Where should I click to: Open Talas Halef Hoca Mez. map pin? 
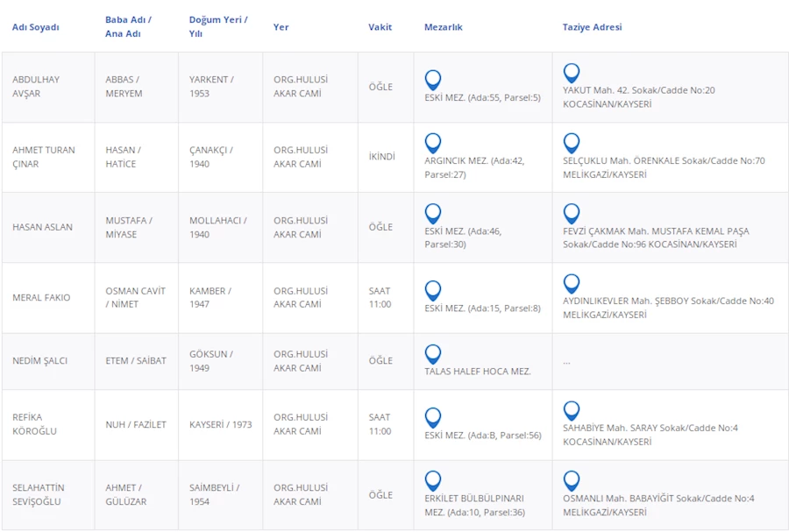432,354
